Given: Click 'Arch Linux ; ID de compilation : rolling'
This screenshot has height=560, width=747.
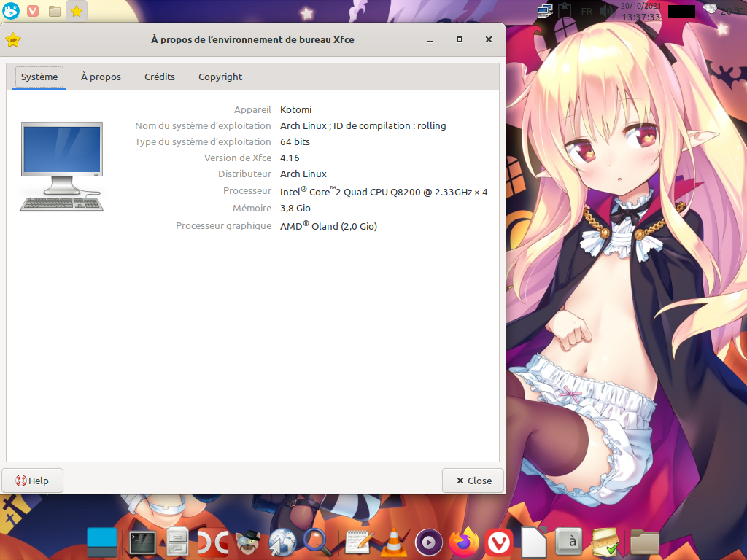Looking at the screenshot, I should point(363,125).
